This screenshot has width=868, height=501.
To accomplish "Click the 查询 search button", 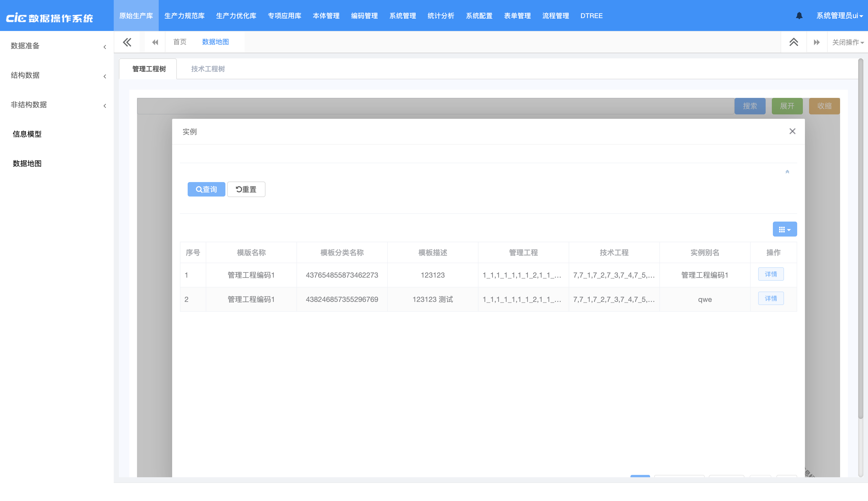I will tap(206, 189).
